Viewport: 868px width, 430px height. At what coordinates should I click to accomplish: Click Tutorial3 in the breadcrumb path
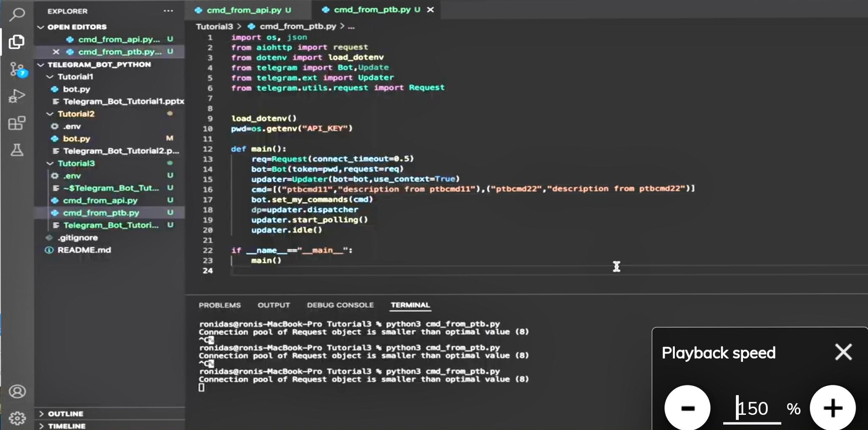pyautogui.click(x=214, y=27)
